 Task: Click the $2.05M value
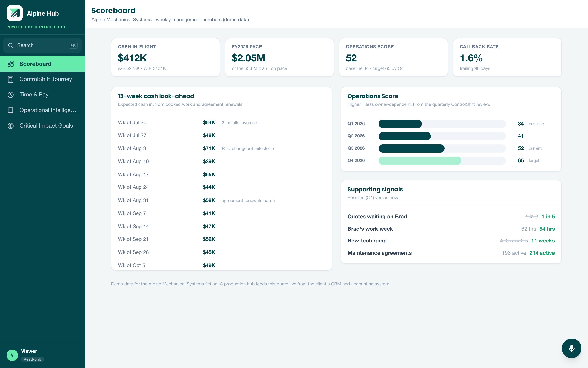pos(248,58)
